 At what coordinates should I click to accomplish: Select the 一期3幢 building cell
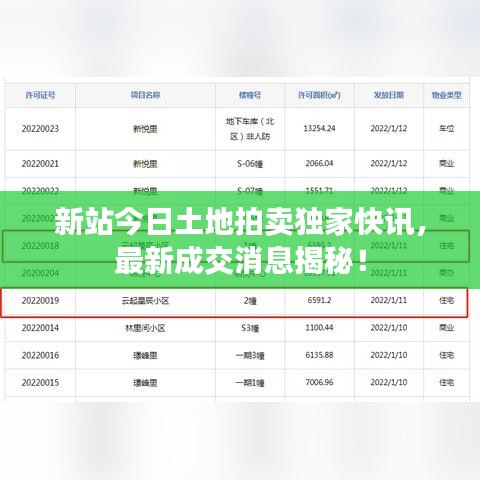tap(250, 356)
